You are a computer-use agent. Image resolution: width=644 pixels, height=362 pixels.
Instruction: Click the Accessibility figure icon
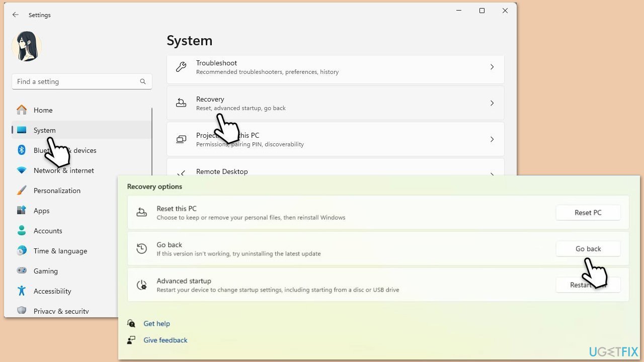[x=22, y=291]
